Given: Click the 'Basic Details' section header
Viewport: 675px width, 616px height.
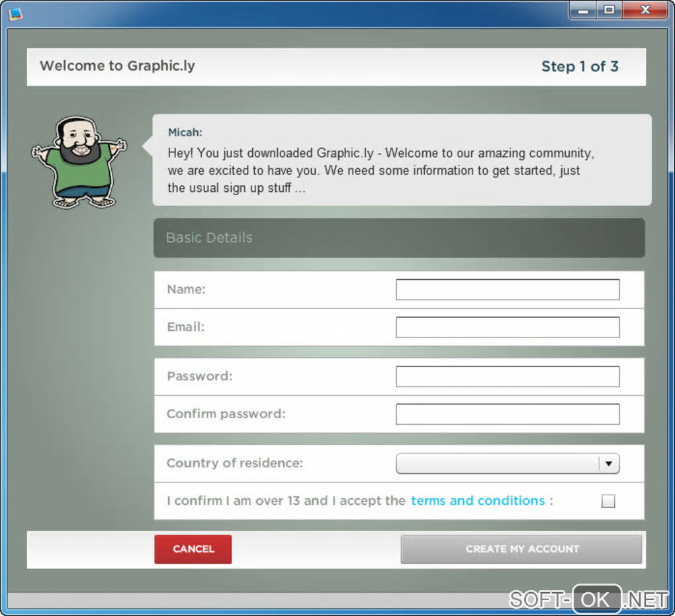Looking at the screenshot, I should [x=399, y=238].
